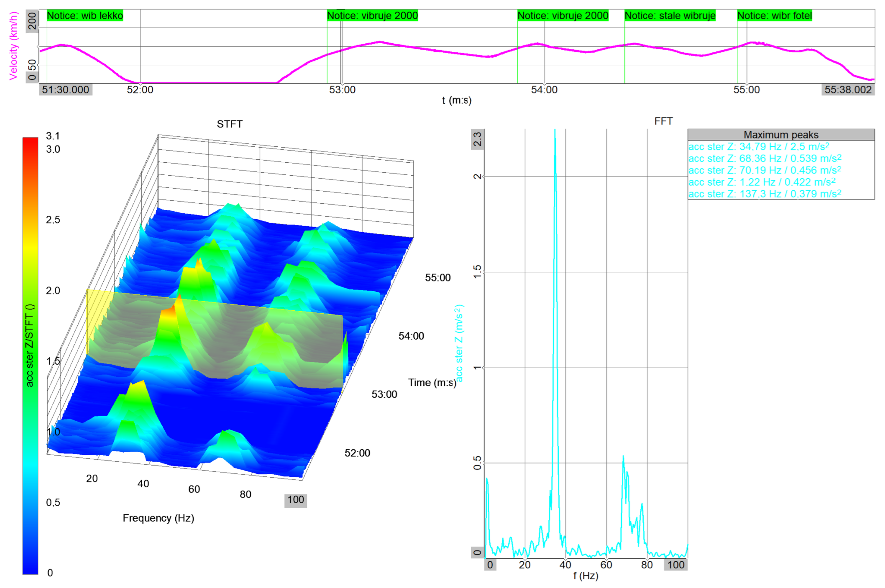The image size is (885, 588).
Task: Click the velocity axis maximum value 200
Action: pyautogui.click(x=32, y=21)
